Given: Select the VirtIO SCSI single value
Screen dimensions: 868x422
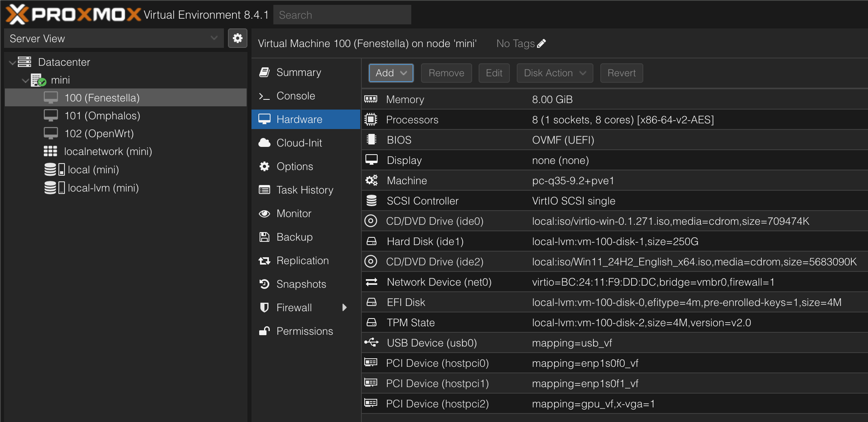Looking at the screenshot, I should click(x=574, y=201).
